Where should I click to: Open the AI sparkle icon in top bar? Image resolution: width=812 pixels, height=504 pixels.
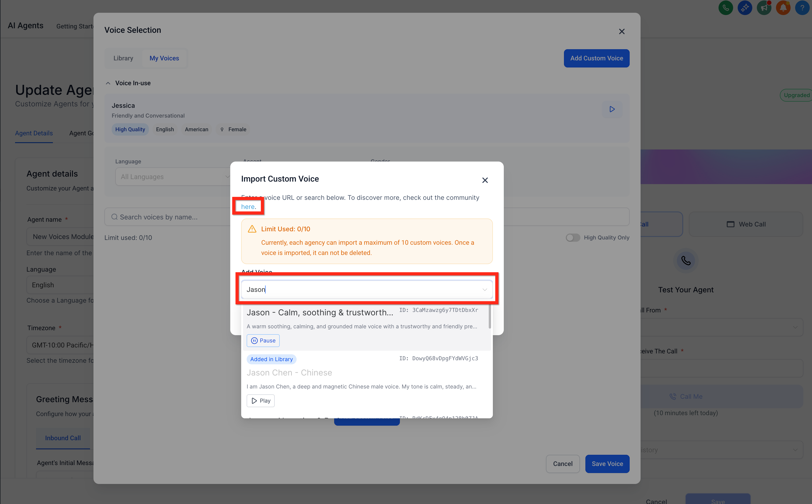tap(745, 8)
